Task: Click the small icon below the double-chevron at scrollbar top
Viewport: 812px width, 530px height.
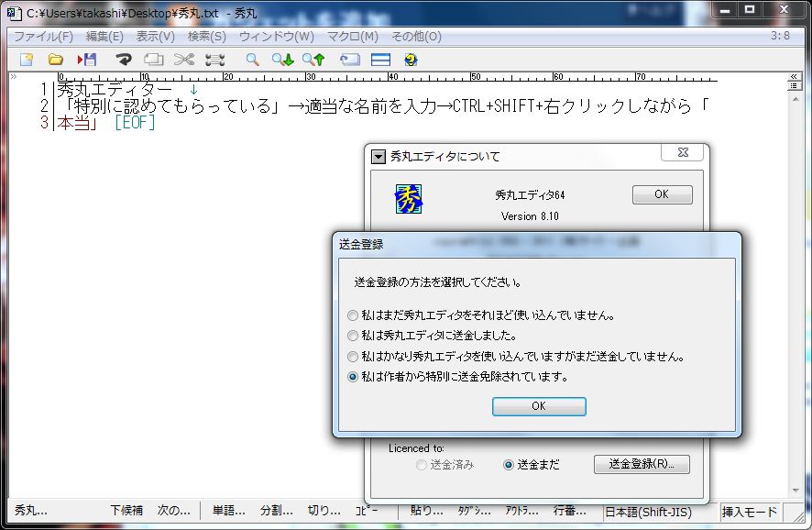Action: click(x=794, y=85)
